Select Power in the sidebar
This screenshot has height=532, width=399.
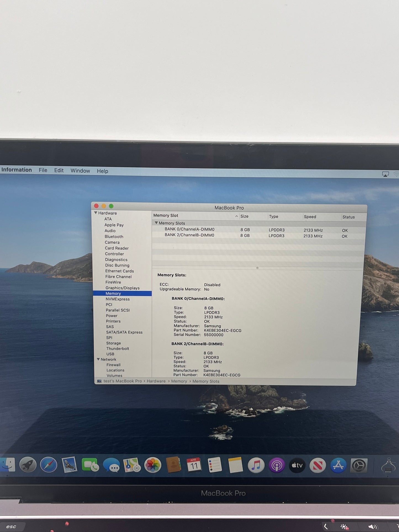point(112,316)
